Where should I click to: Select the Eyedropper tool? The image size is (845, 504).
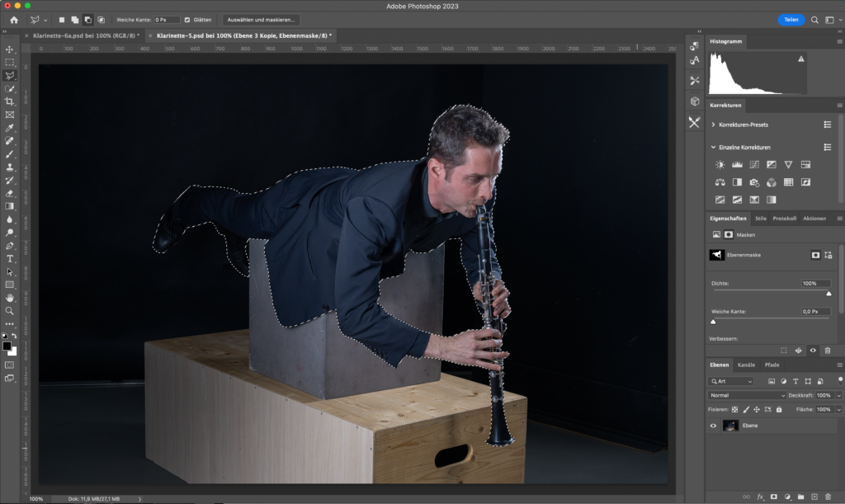pos(10,128)
